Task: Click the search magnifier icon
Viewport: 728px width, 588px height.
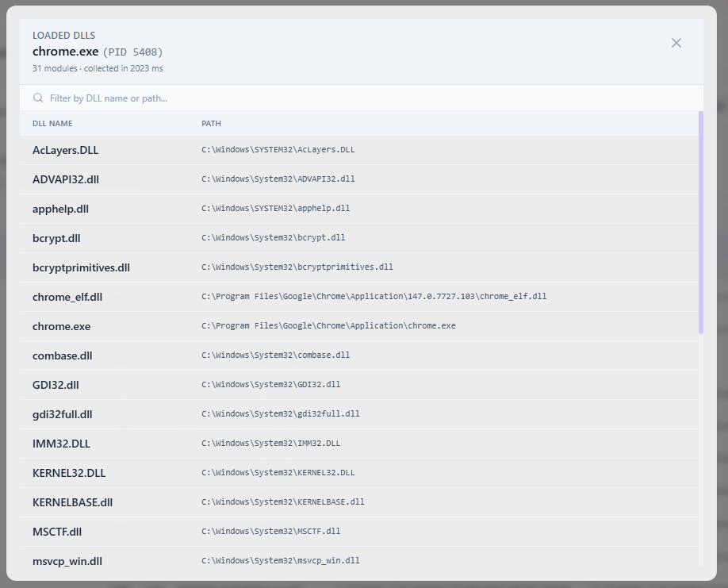Action: pyautogui.click(x=38, y=98)
